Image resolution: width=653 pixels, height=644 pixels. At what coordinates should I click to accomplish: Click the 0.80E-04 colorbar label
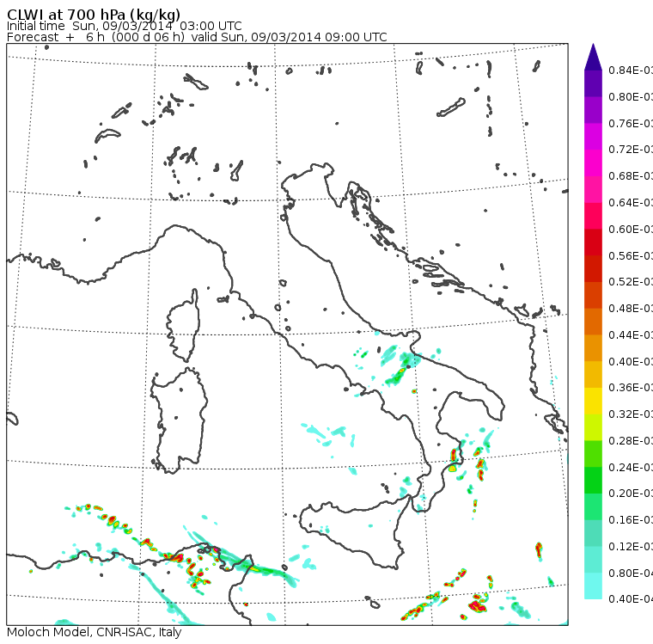click(x=631, y=573)
